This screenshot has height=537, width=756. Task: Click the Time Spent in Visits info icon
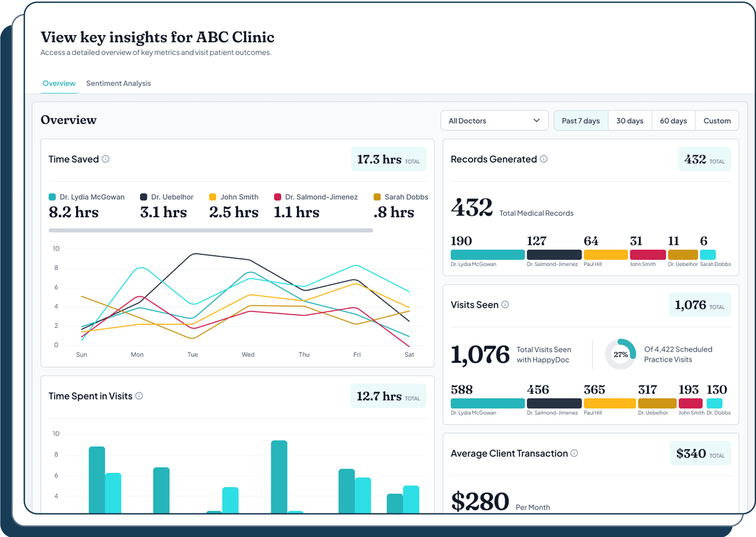pos(139,396)
